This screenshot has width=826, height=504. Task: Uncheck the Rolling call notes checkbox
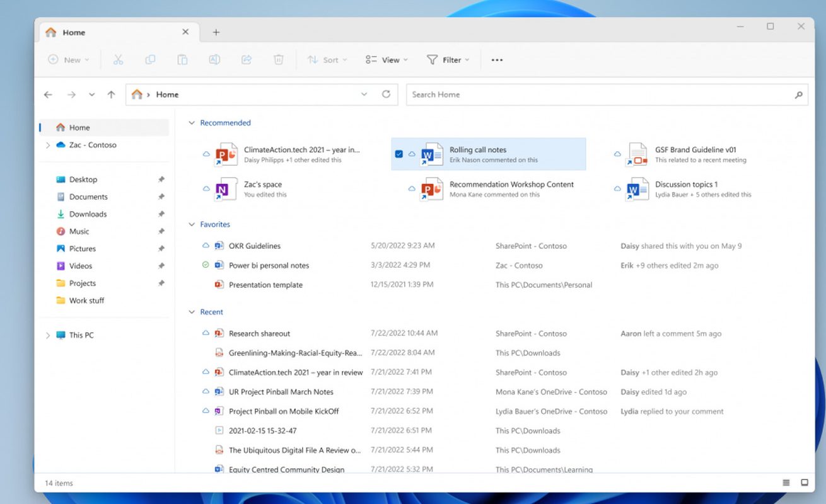pyautogui.click(x=398, y=154)
